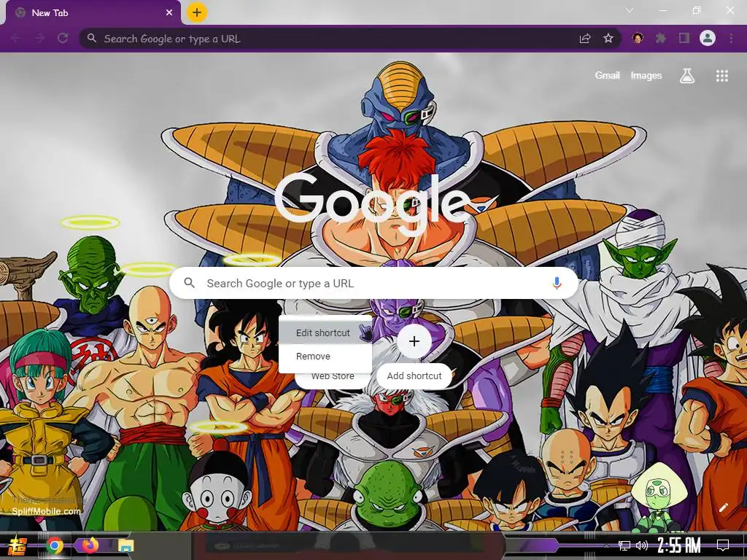
Task: Select the New Tab tab
Action: tap(93, 13)
